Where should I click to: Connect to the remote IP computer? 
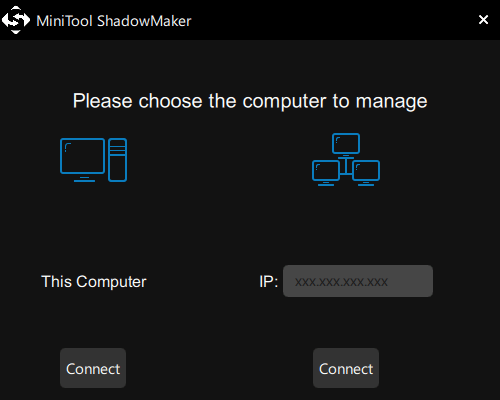coord(346,368)
